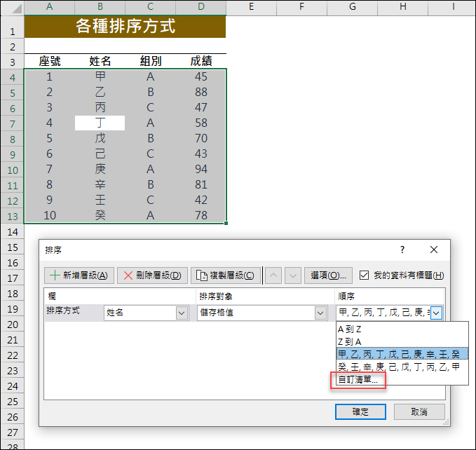Select column G header
The width and height of the screenshot is (476, 450).
(352, 7)
